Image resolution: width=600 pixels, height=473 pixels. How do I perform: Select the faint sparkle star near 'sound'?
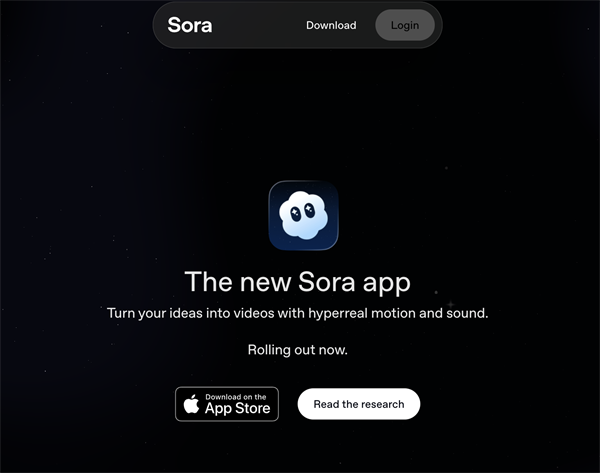point(451,304)
